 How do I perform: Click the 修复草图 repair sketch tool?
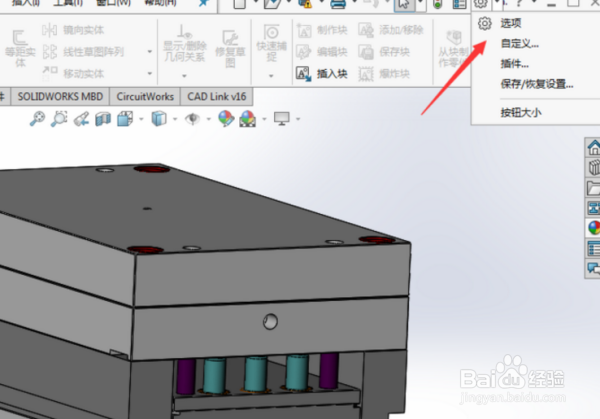coord(230,49)
